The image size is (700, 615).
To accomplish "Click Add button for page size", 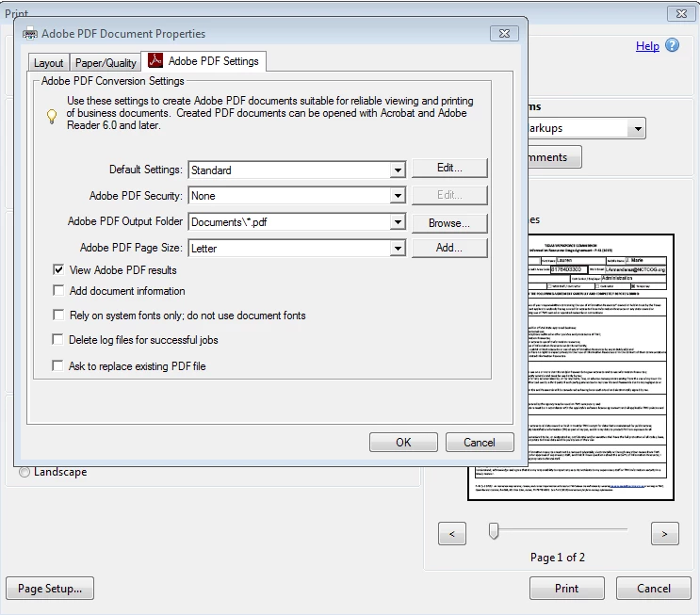I will coord(449,248).
